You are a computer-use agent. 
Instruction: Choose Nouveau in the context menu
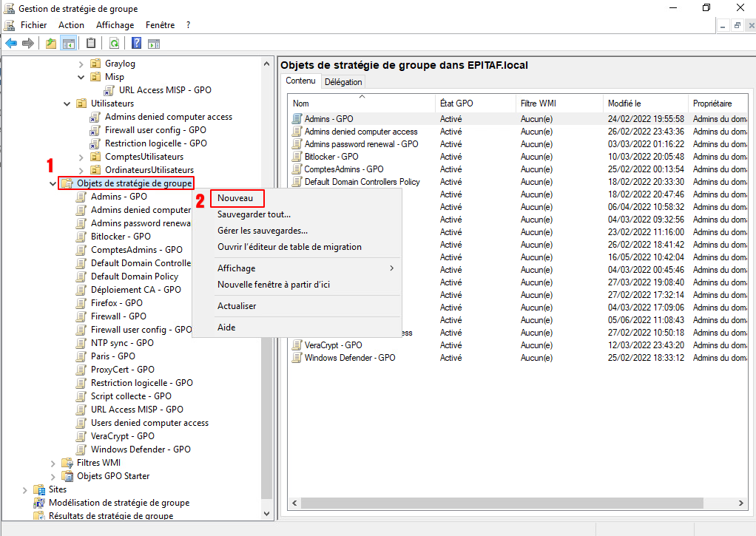pyautogui.click(x=236, y=198)
